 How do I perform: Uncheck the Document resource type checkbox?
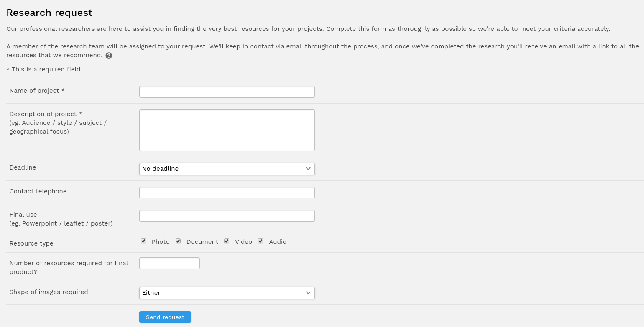click(178, 241)
